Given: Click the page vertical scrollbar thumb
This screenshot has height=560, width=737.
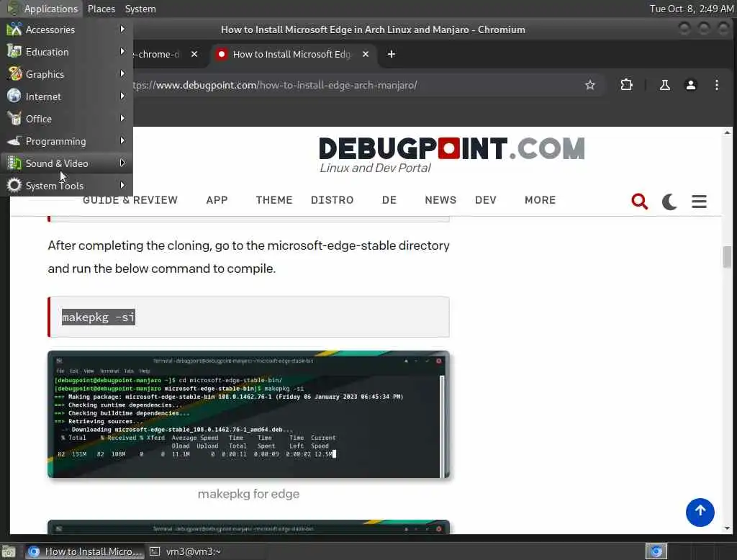Looking at the screenshot, I should tap(727, 257).
